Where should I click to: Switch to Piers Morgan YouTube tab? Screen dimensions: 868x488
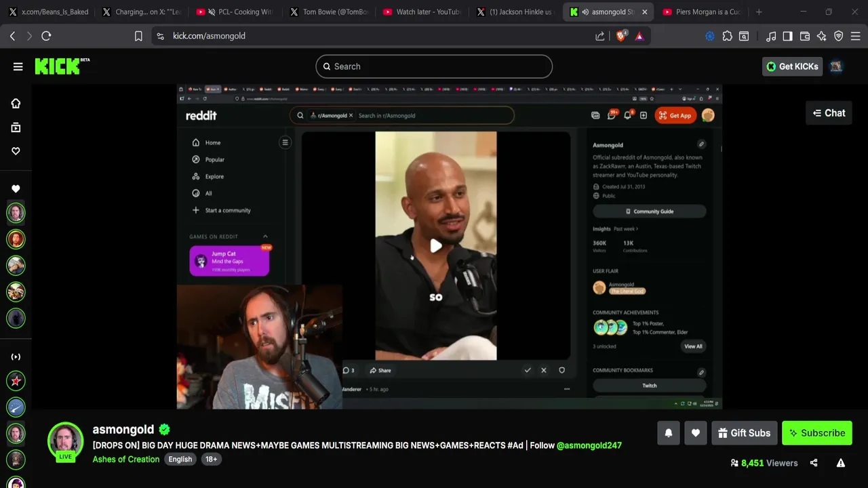[x=702, y=12]
